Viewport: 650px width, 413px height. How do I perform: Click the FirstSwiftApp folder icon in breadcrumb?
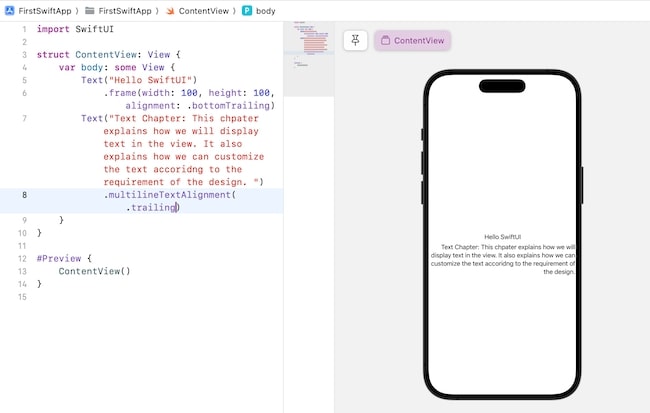90,11
